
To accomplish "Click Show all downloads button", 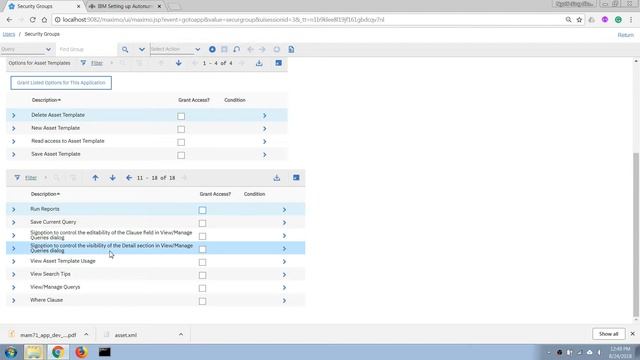I will point(608,334).
